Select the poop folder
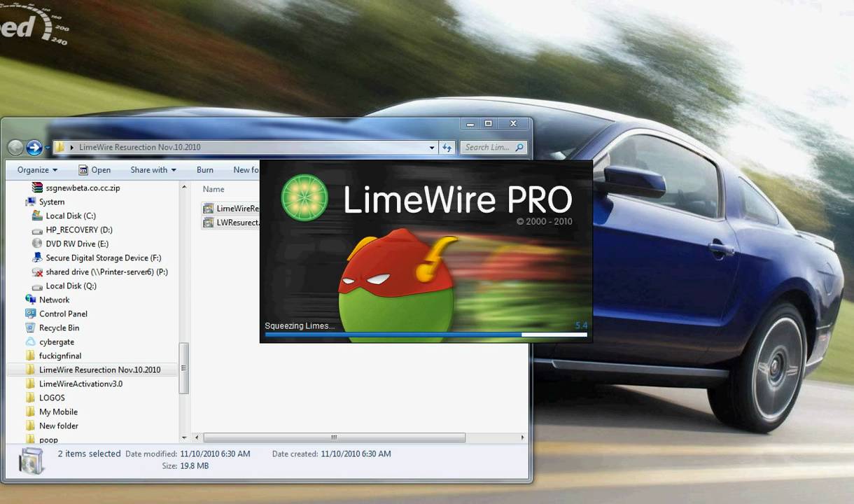 49,440
